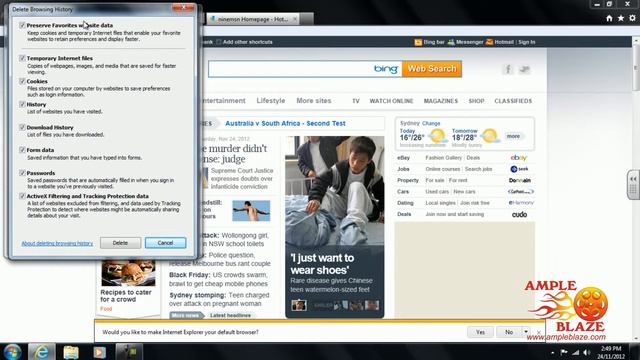Click the Domain logo in the Property row
Screen dimensions: 640x360
(x=520, y=180)
